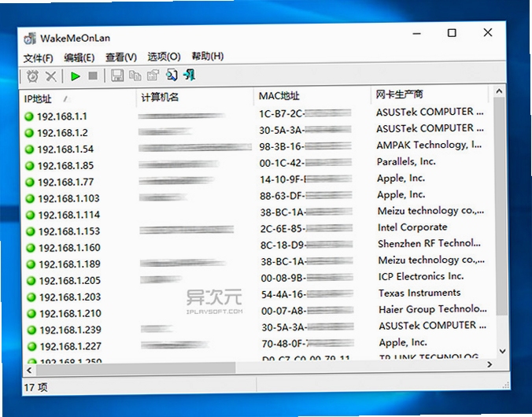Screen dimensions: 532x417
Task: Stop scanning with the gray stop button
Action: 93,76
